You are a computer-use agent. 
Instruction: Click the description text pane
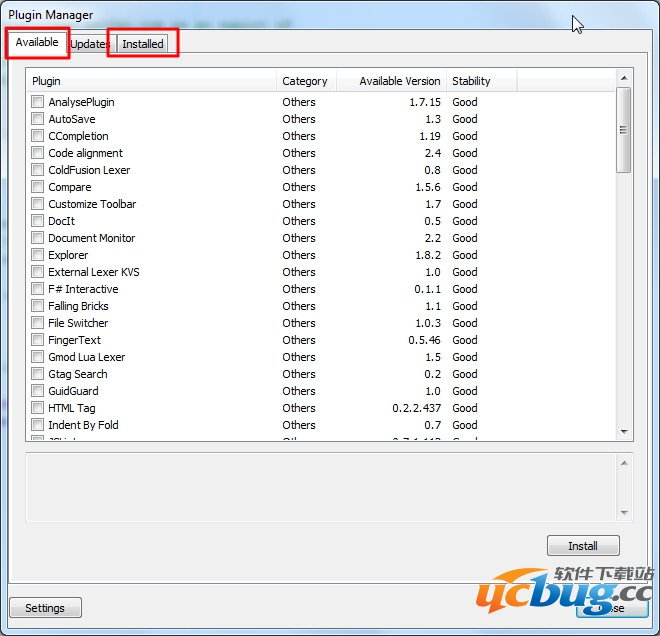[321, 487]
